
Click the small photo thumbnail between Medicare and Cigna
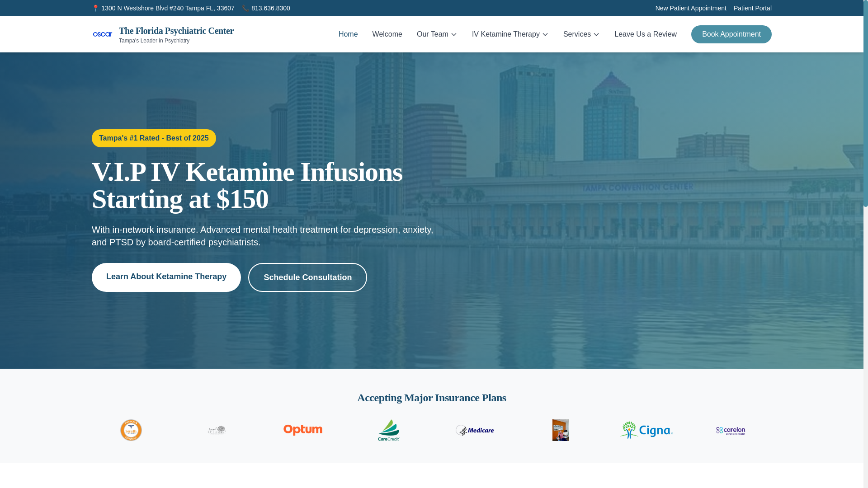pyautogui.click(x=561, y=430)
